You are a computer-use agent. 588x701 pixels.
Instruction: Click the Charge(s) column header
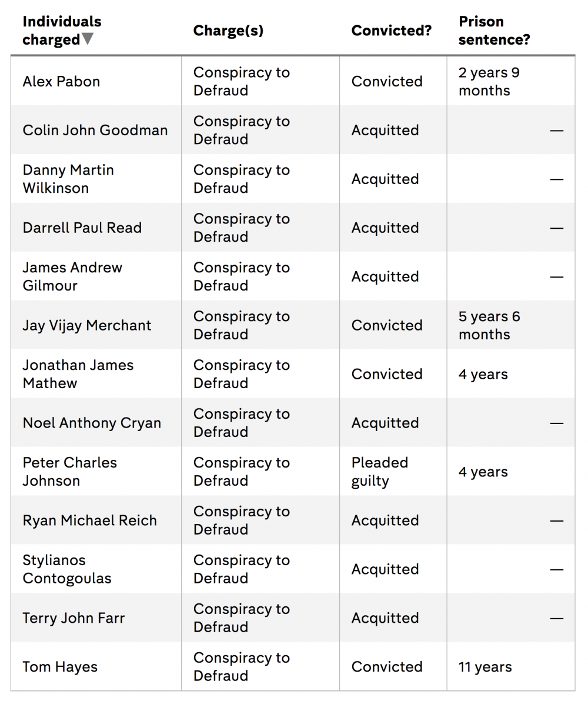[x=228, y=31]
